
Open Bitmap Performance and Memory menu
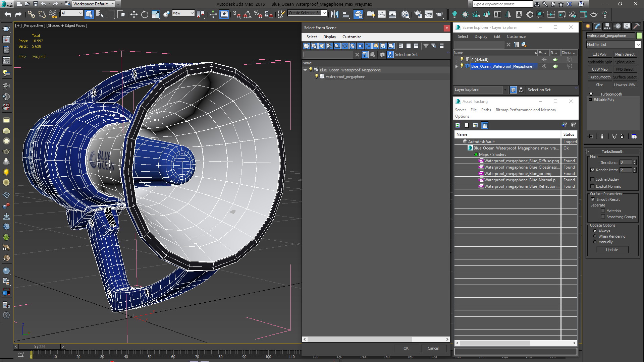coord(526,110)
